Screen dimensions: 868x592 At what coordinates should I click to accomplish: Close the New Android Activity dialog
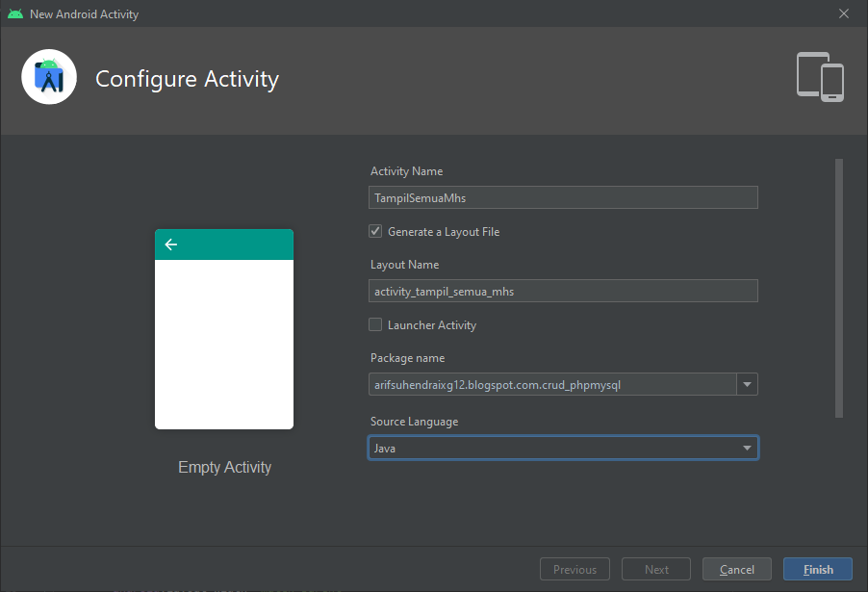(844, 13)
